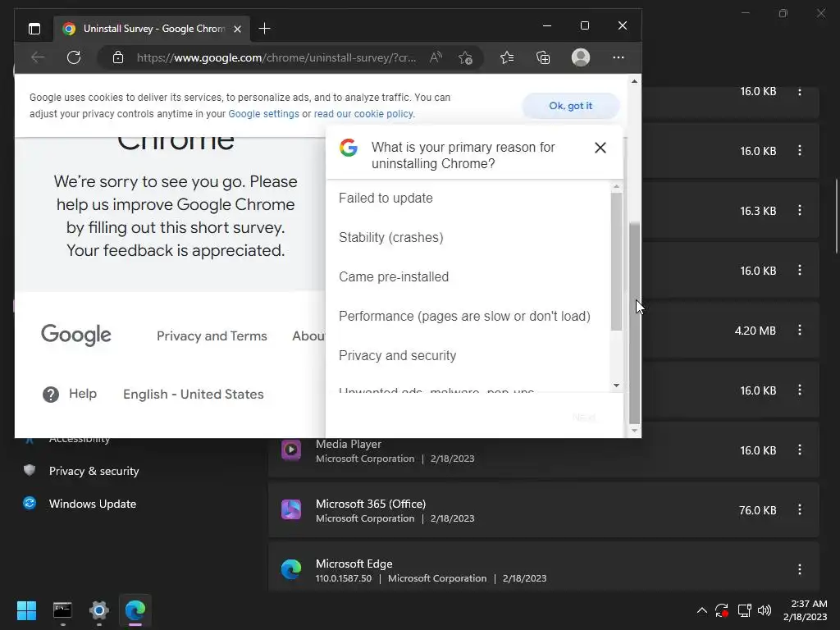This screenshot has height=630, width=840.
Task: Open more options for Microsoft Edge app
Action: tap(799, 569)
